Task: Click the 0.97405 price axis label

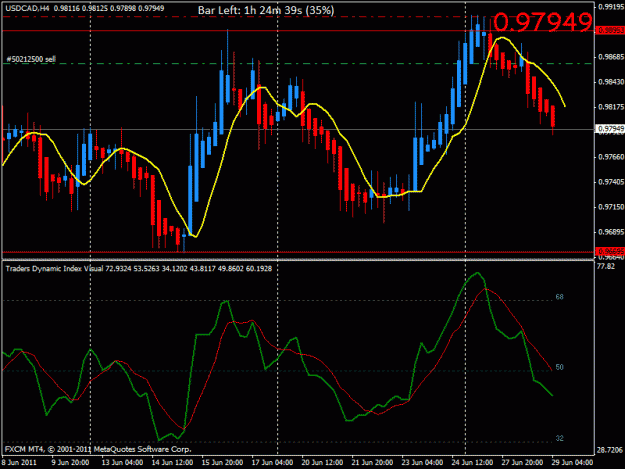Action: pyautogui.click(x=611, y=182)
